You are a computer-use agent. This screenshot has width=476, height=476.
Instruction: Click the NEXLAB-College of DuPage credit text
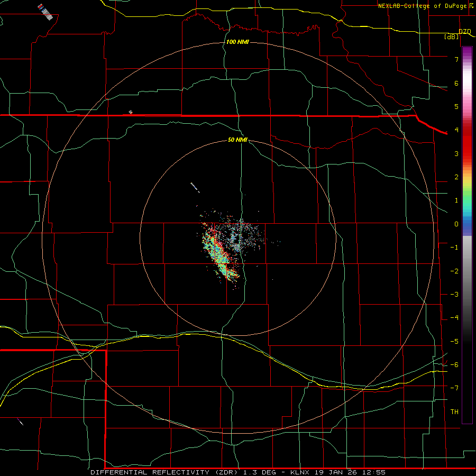click(x=422, y=6)
